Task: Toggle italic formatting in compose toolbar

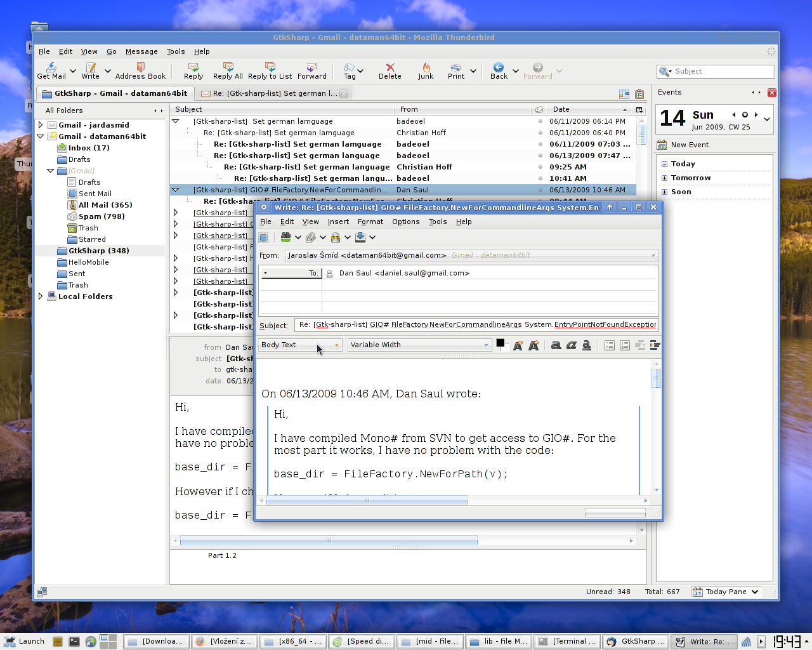Action: 571,345
